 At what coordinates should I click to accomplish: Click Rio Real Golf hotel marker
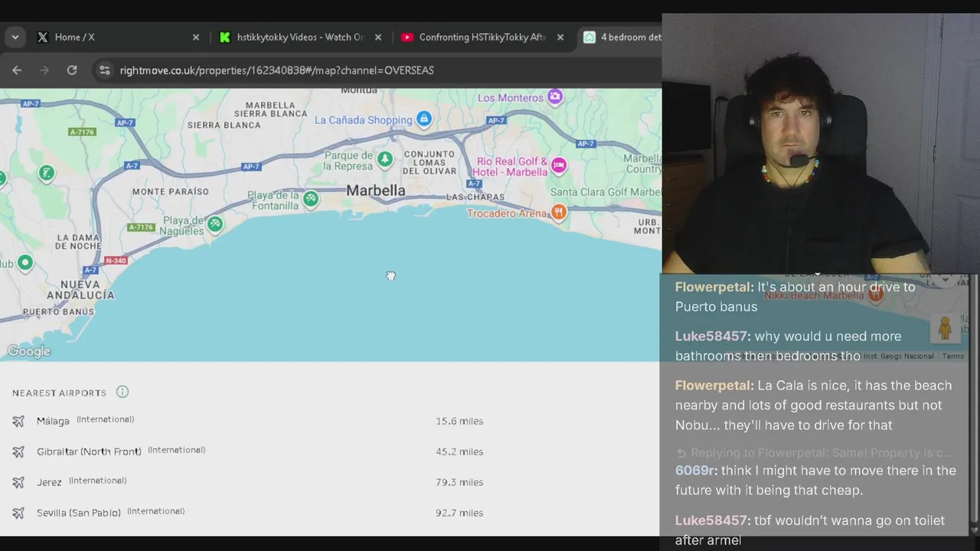(559, 165)
